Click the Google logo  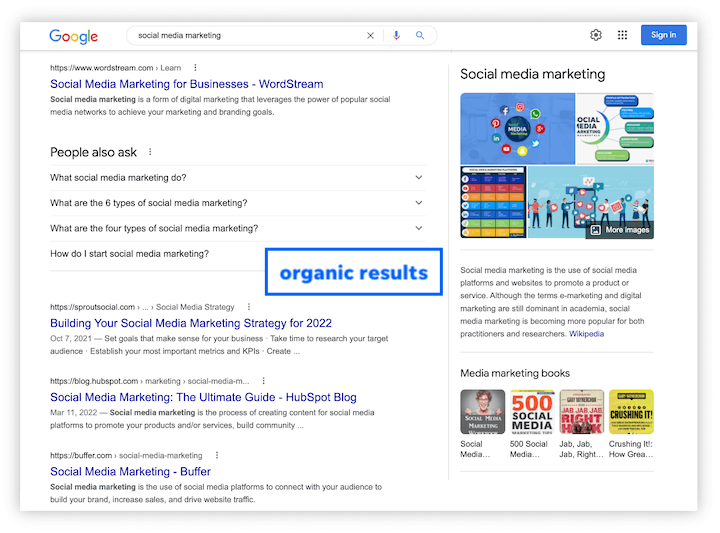[73, 36]
